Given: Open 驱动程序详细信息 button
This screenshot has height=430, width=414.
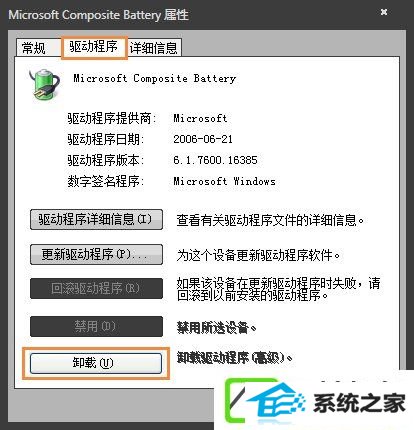Looking at the screenshot, I should coord(96,219).
